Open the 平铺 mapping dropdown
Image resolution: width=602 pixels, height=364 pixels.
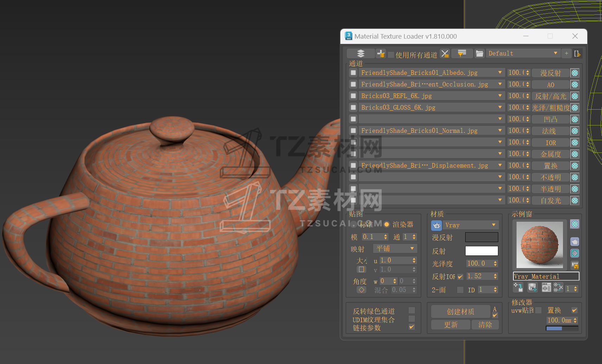pos(395,249)
